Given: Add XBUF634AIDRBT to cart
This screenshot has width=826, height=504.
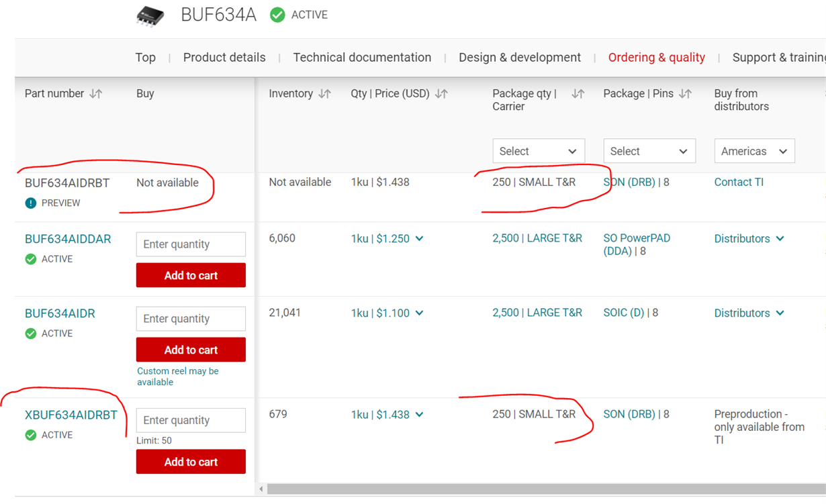Looking at the screenshot, I should [x=191, y=462].
